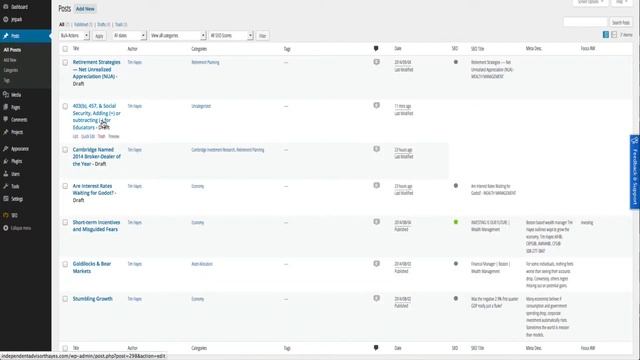Open the Comments sidebar icon
640x360 pixels.
click(x=6, y=119)
